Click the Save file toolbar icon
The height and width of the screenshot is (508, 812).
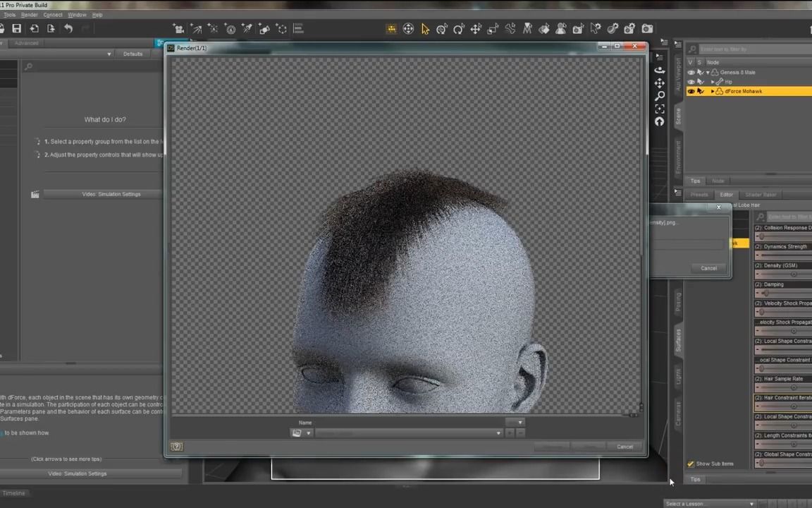pyautogui.click(x=17, y=28)
